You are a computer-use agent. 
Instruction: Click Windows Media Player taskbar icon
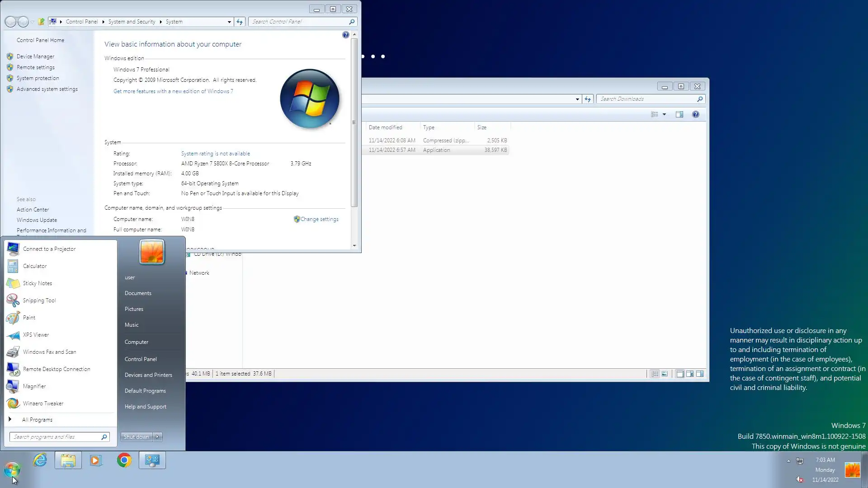click(96, 460)
